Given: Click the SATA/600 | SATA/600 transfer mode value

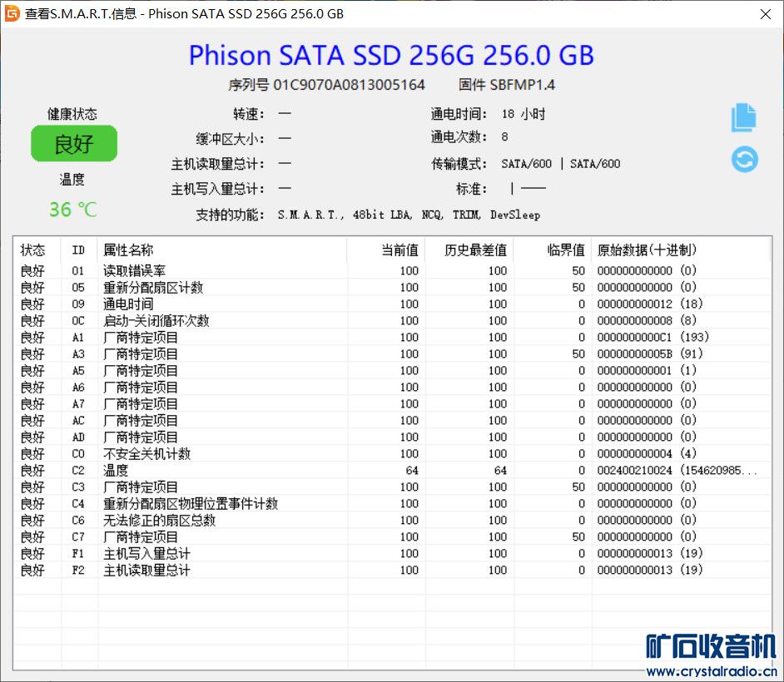Looking at the screenshot, I should click(x=560, y=164).
